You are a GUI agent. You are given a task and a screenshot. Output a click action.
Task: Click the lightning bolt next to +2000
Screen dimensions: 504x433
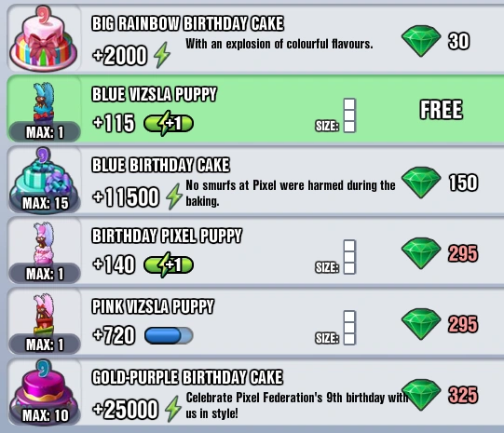tap(162, 55)
